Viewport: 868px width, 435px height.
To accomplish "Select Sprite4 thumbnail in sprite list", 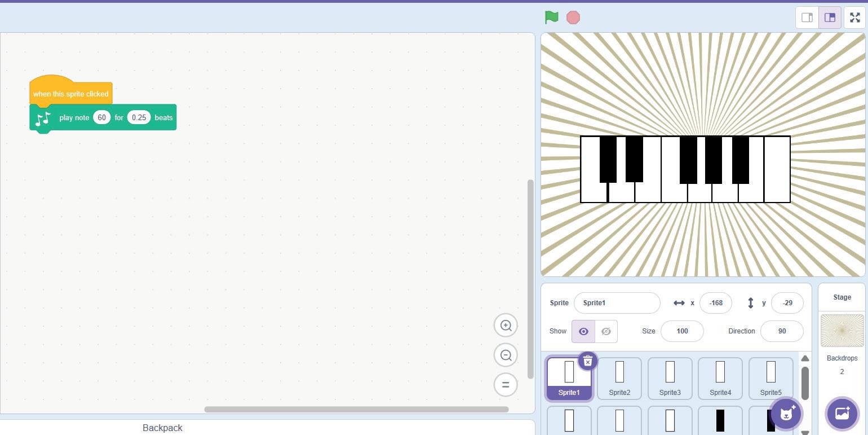I will (x=720, y=378).
